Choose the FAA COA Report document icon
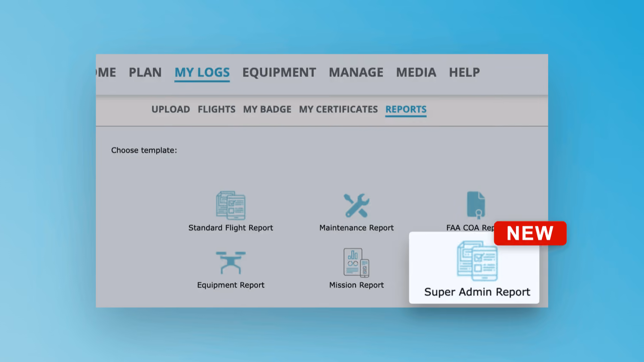Image resolution: width=644 pixels, height=362 pixels. click(x=476, y=205)
